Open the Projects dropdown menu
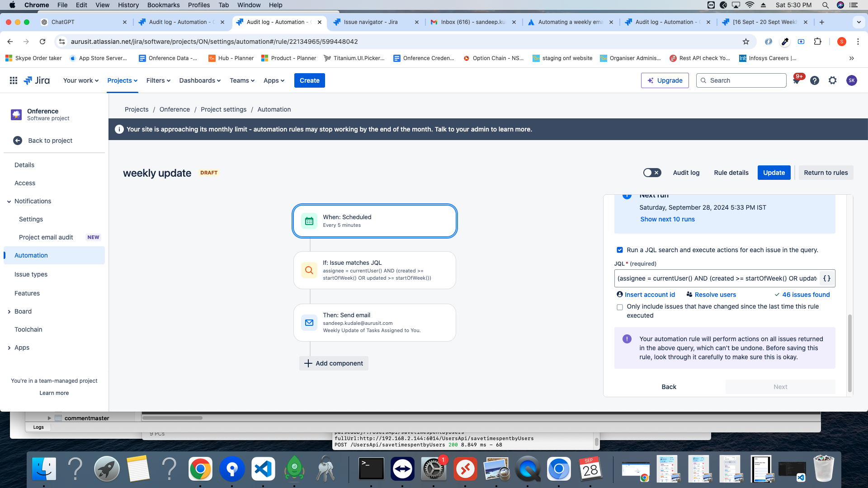Image resolution: width=868 pixels, height=488 pixels. coord(122,80)
